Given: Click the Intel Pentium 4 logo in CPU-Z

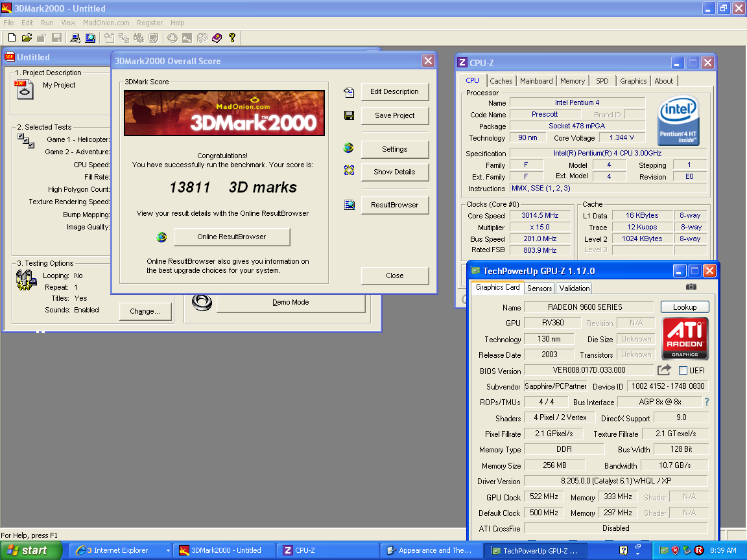Looking at the screenshot, I should click(x=678, y=121).
